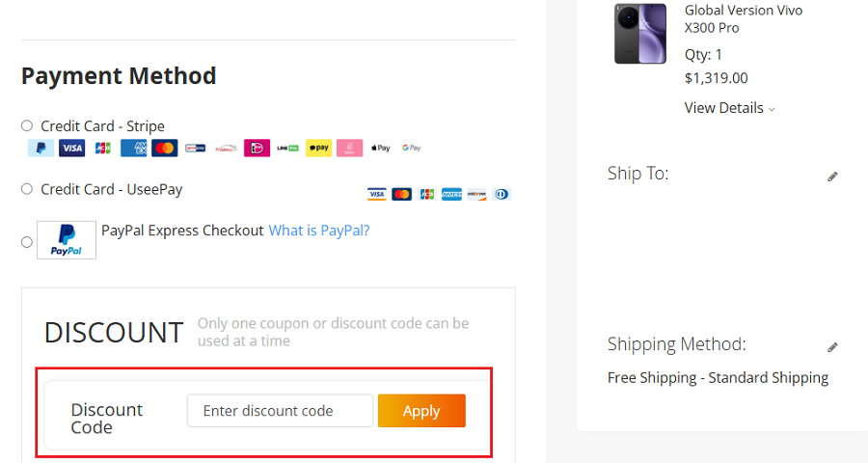
Task: Edit Shipping Method with the pencil icon
Action: pos(833,347)
